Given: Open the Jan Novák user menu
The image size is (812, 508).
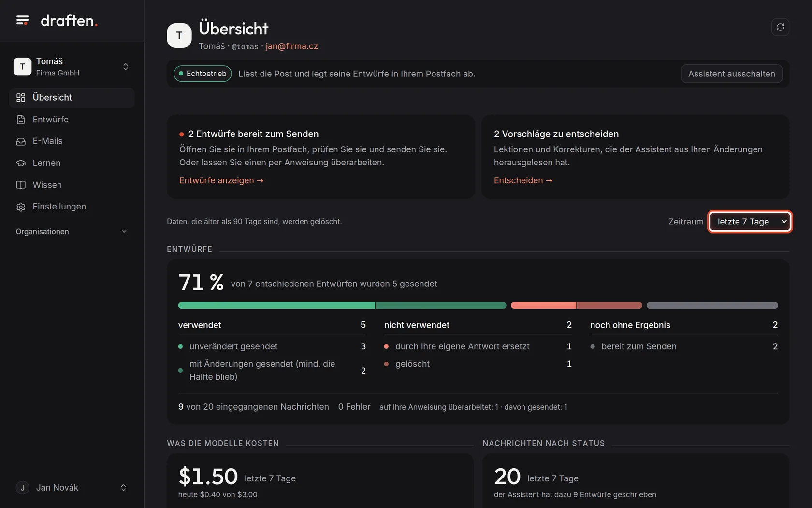Looking at the screenshot, I should pos(72,488).
